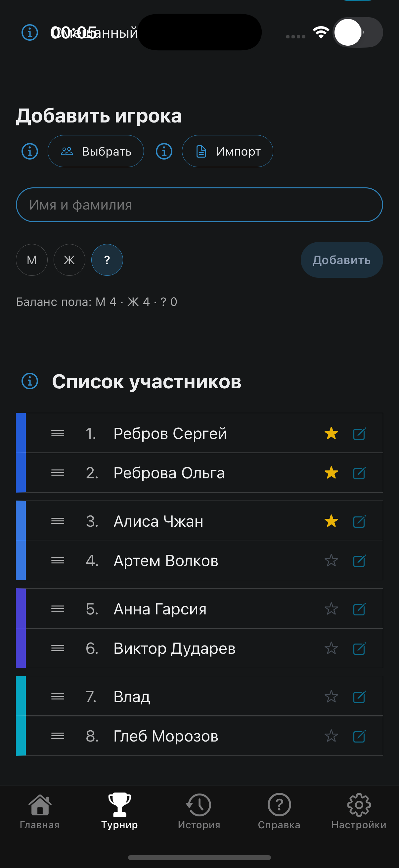Tap the info icon left of Выбрать
Viewport: 399px width, 868px height.
click(x=30, y=151)
